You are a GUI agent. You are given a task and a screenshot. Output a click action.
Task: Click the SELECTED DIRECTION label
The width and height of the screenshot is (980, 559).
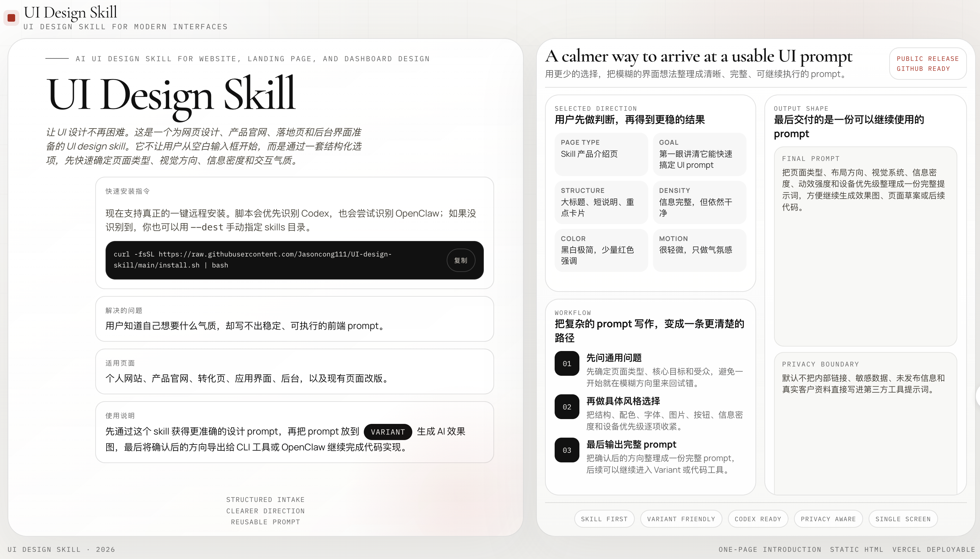click(596, 109)
